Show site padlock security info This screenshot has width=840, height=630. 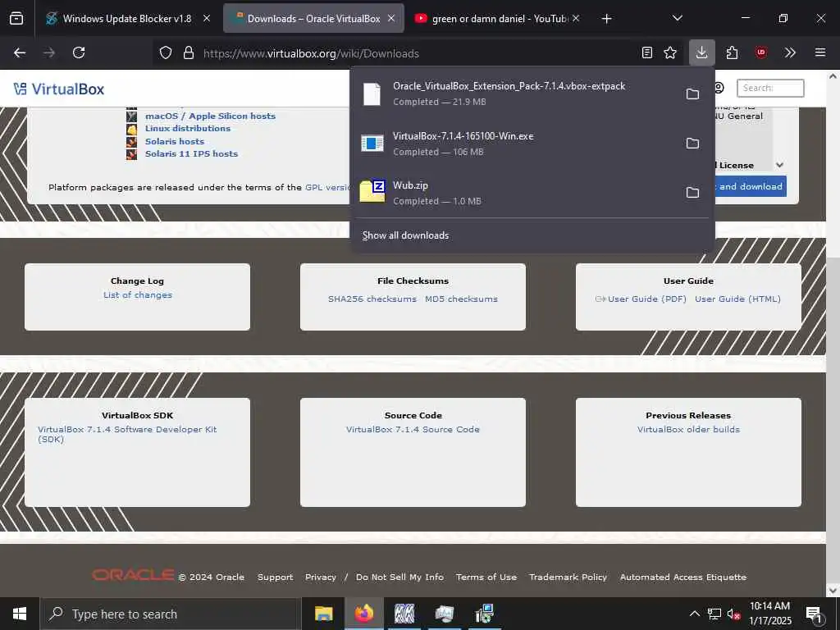point(188,53)
